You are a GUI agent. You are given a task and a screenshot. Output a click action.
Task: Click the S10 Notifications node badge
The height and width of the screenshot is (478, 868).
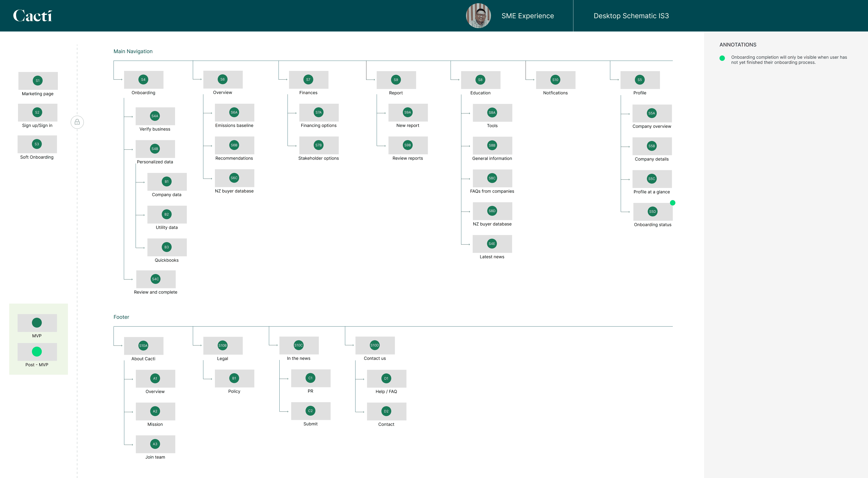[x=556, y=80]
